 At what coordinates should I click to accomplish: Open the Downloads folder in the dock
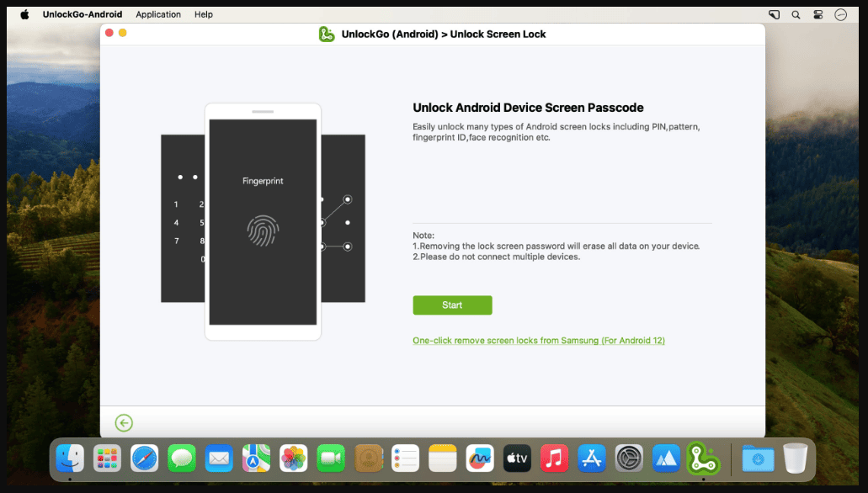coord(758,459)
